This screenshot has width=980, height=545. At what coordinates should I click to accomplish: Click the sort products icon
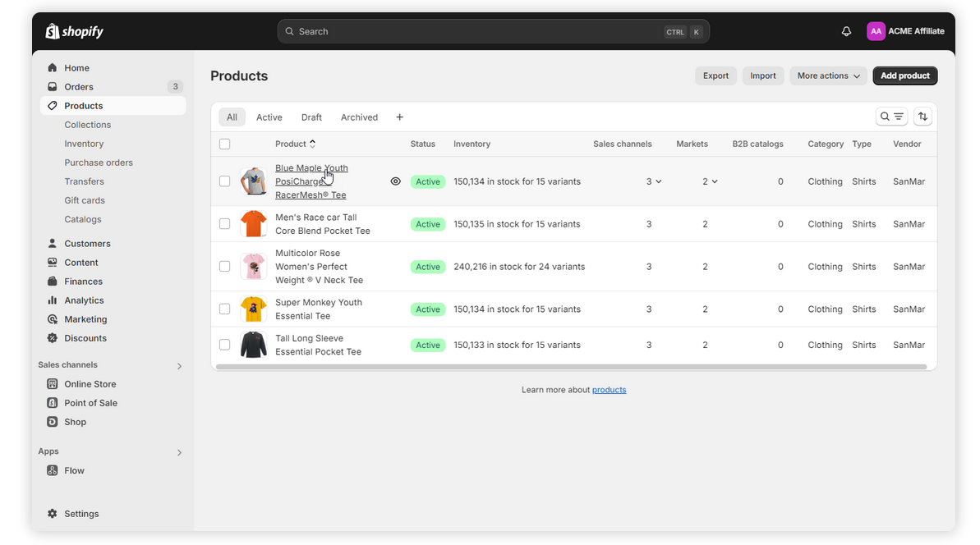(x=922, y=117)
